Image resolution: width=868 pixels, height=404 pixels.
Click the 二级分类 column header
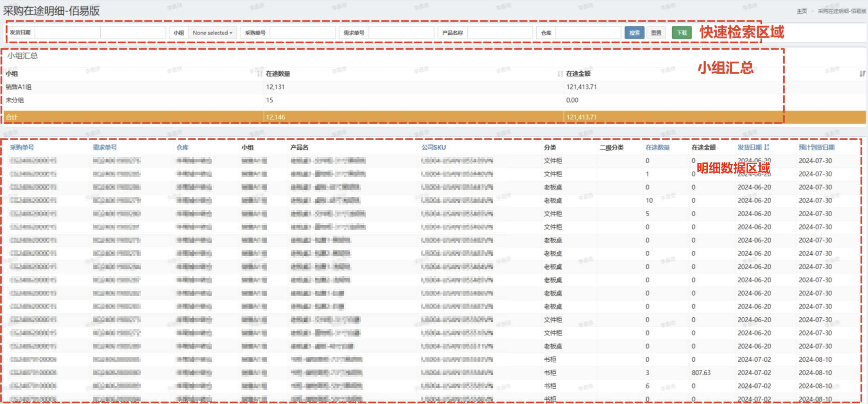pos(612,147)
